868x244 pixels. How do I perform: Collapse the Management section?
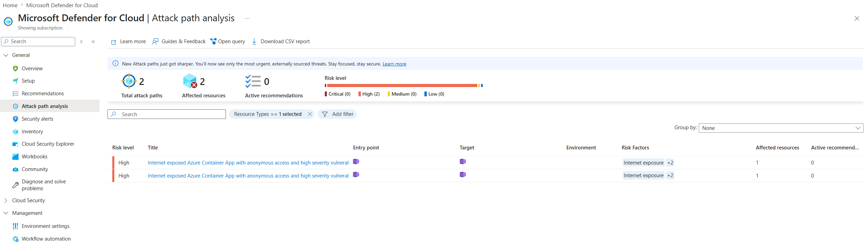coord(6,213)
